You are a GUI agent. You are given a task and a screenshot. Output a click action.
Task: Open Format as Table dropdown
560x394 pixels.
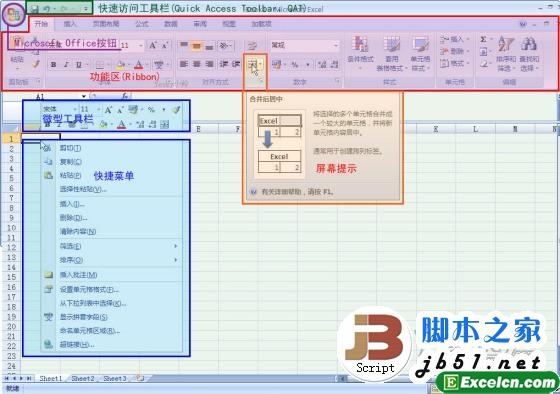391,53
